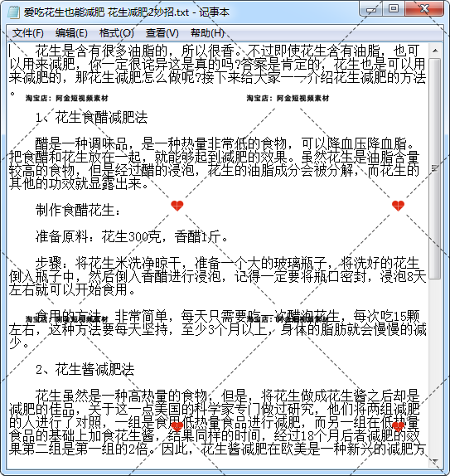Minimize the Notepad window
The height and width of the screenshot is (476, 450).
pyautogui.click(x=371, y=9)
